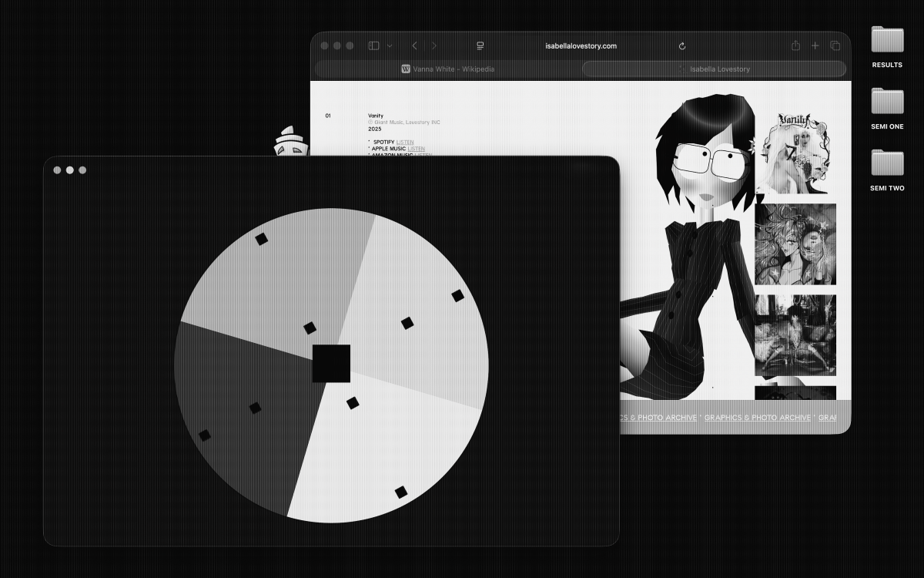The height and width of the screenshot is (578, 924).
Task: Add a new tab with plus icon
Action: 815,46
